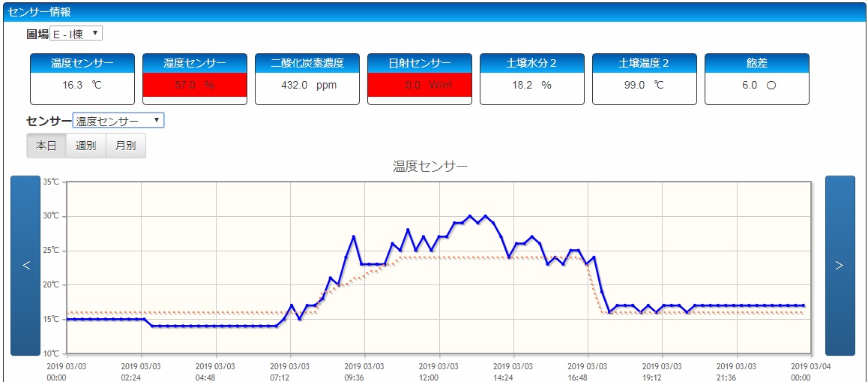Click the next day right arrow button
This screenshot has height=382, width=868.
pos(840,266)
